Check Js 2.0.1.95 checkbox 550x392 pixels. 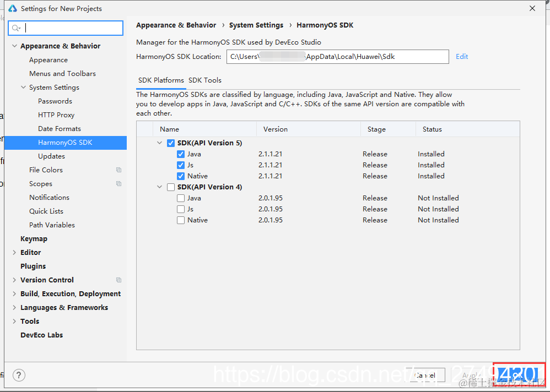[x=181, y=209]
